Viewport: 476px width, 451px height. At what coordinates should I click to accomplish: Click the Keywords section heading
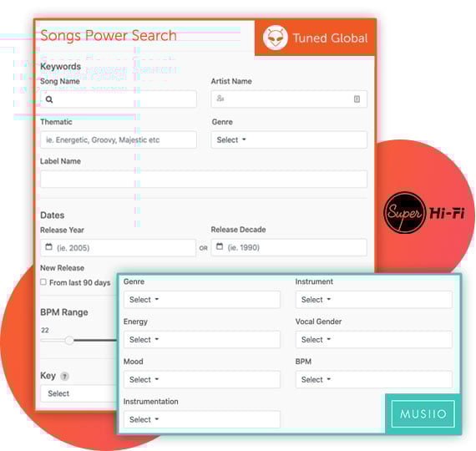point(61,66)
